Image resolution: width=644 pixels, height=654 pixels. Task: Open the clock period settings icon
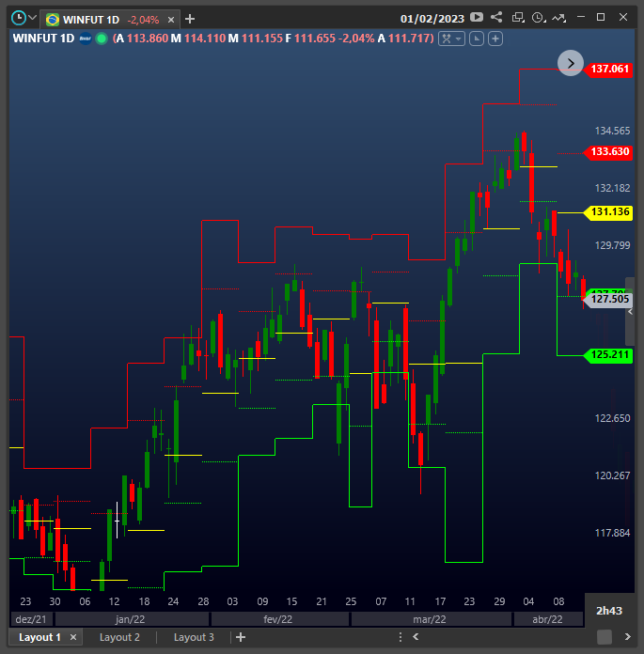pyautogui.click(x=539, y=18)
